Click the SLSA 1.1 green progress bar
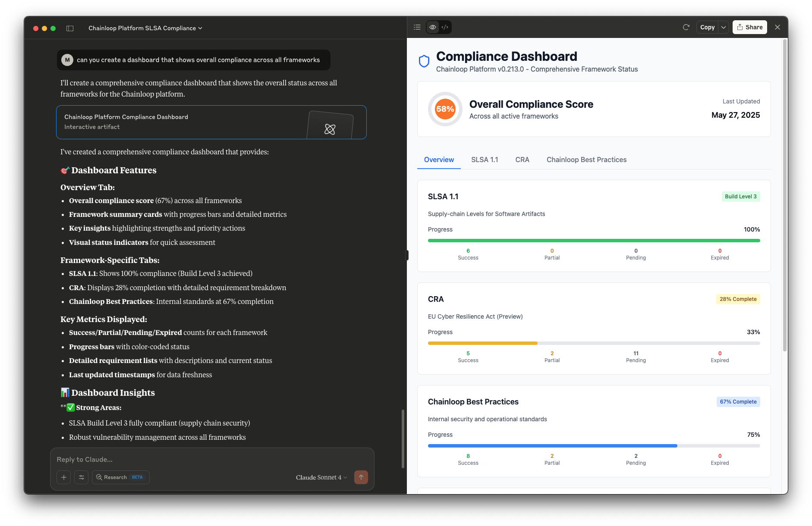The image size is (812, 526). tap(594, 241)
